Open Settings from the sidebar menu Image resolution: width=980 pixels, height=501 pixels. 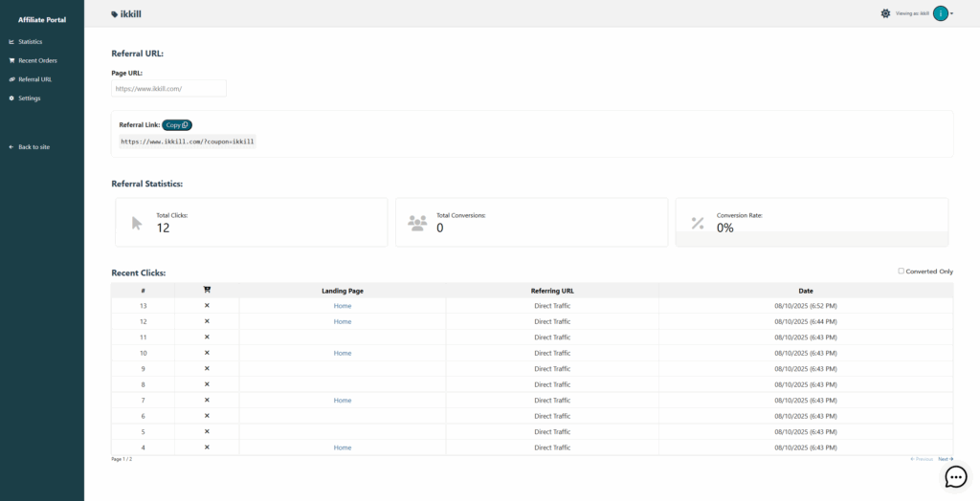click(x=29, y=98)
